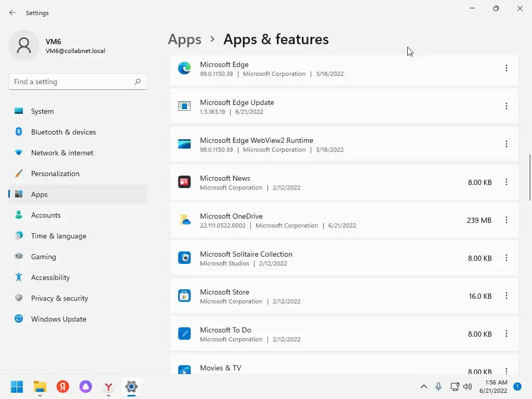Open File Explorer from the taskbar
Image resolution: width=532 pixels, height=399 pixels.
coord(40,387)
